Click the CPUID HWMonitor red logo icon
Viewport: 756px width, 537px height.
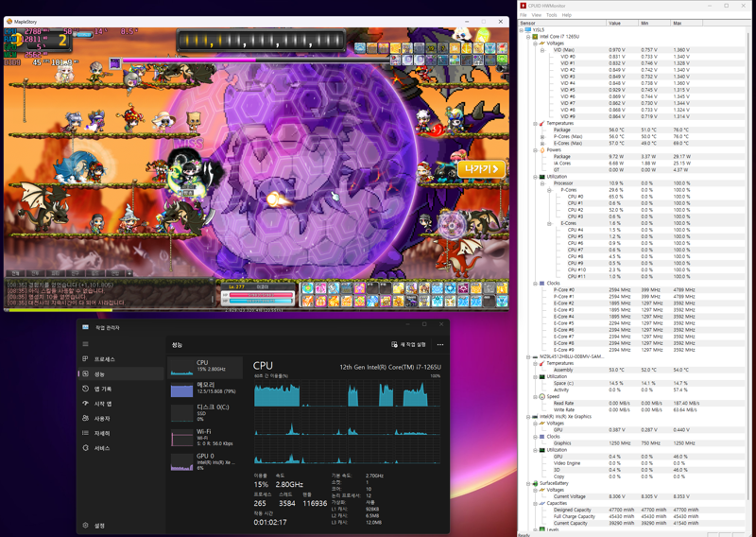pos(524,6)
